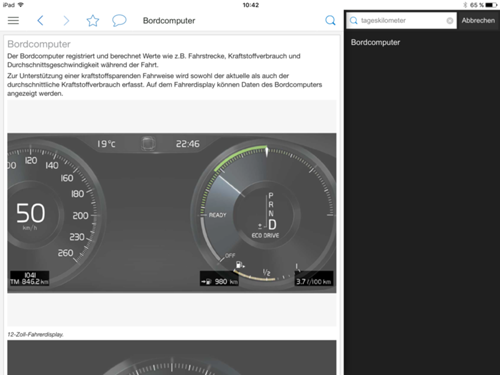The image size is (500, 375).
Task: Go forward with the right arrow
Action: point(66,21)
